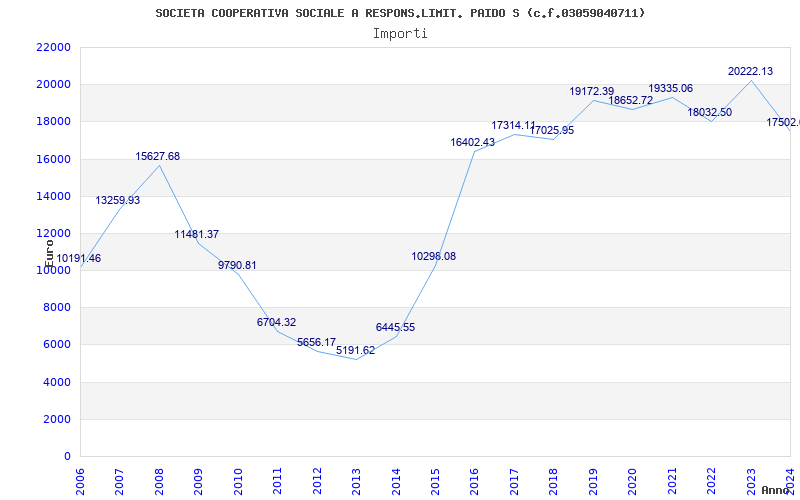Select data label 20222.13

750,71
